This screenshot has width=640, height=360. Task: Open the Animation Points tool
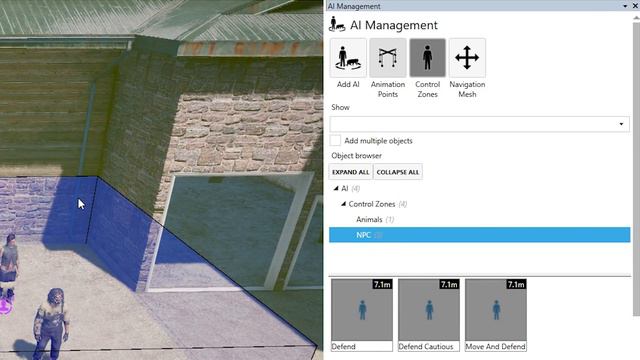click(387, 58)
